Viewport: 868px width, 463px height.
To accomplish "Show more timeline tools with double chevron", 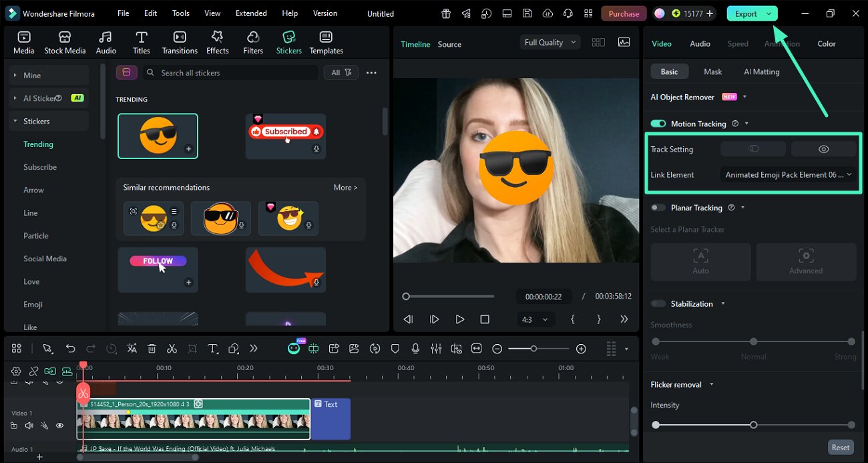I will [254, 348].
